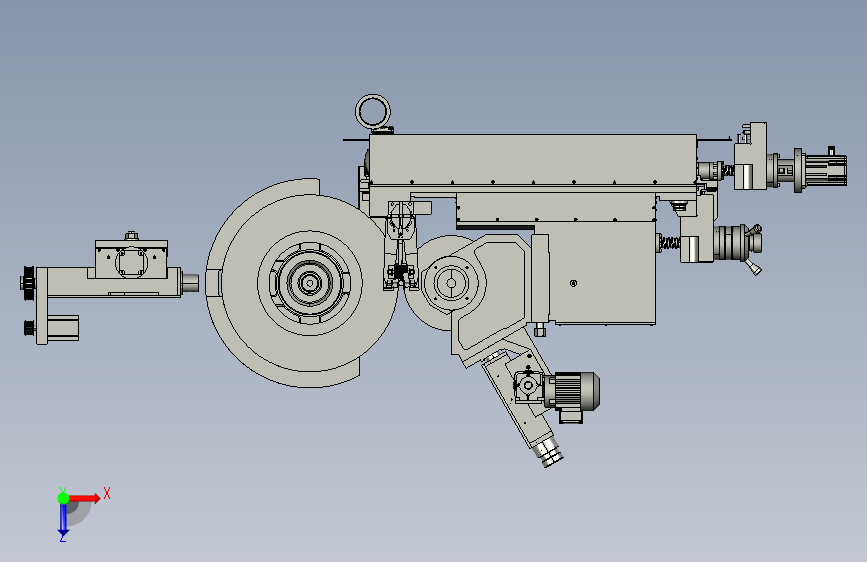The image size is (867, 562).
Task: Click the red X axis arrow on triad
Action: 84,498
